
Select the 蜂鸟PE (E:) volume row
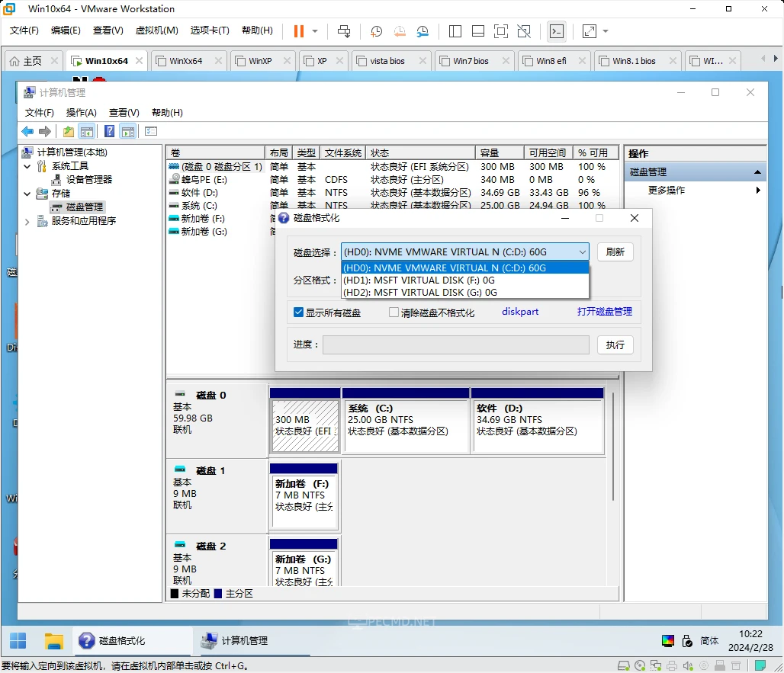click(393, 179)
